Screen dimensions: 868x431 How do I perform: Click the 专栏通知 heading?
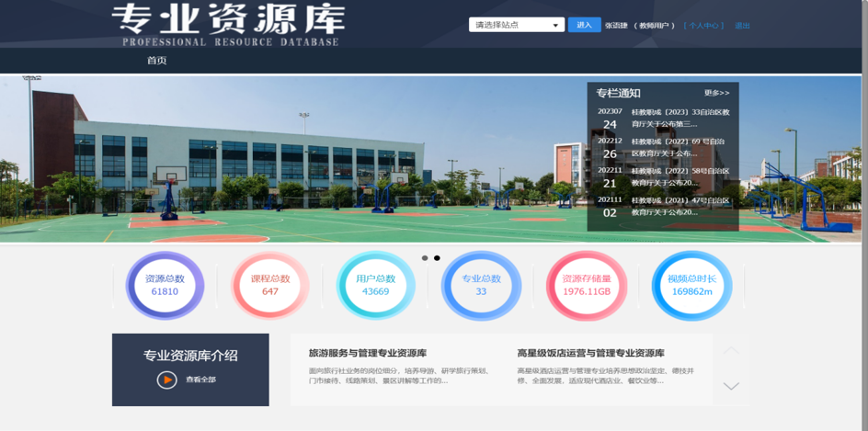click(618, 93)
